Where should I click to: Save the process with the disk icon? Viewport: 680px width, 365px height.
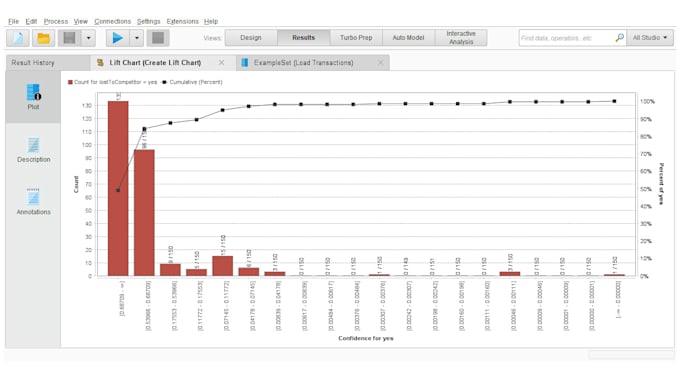point(69,38)
